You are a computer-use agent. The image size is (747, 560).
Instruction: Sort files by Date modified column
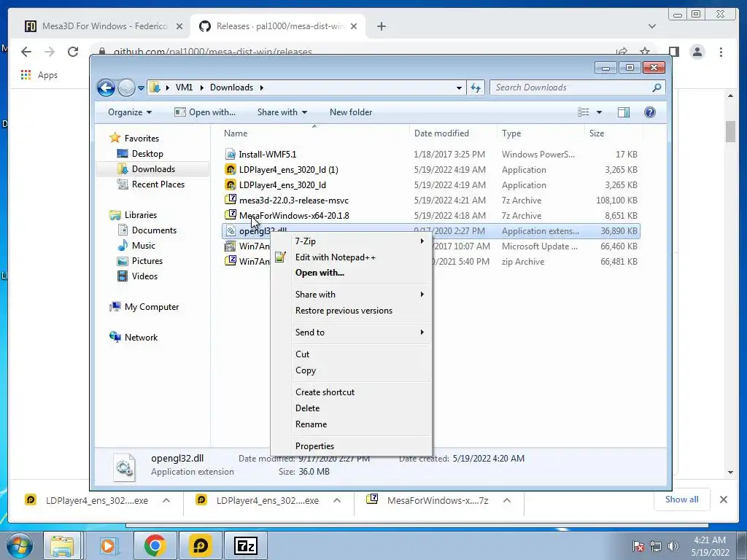(452, 133)
